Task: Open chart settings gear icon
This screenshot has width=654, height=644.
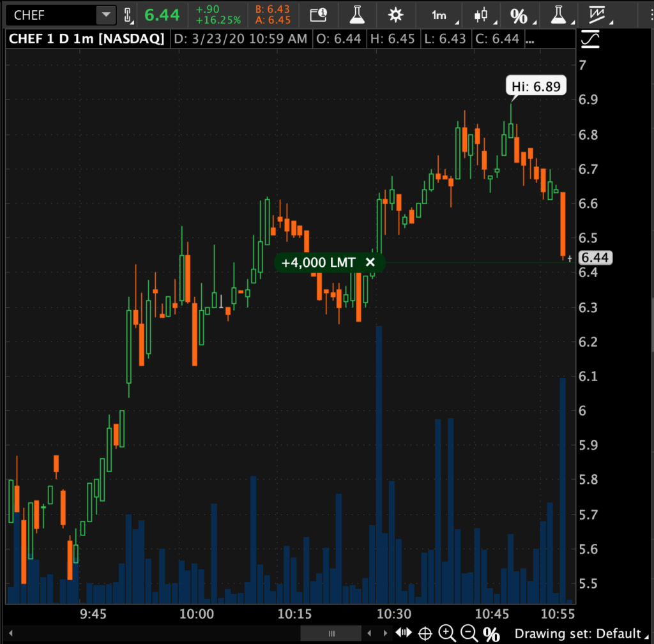Action: coord(395,15)
